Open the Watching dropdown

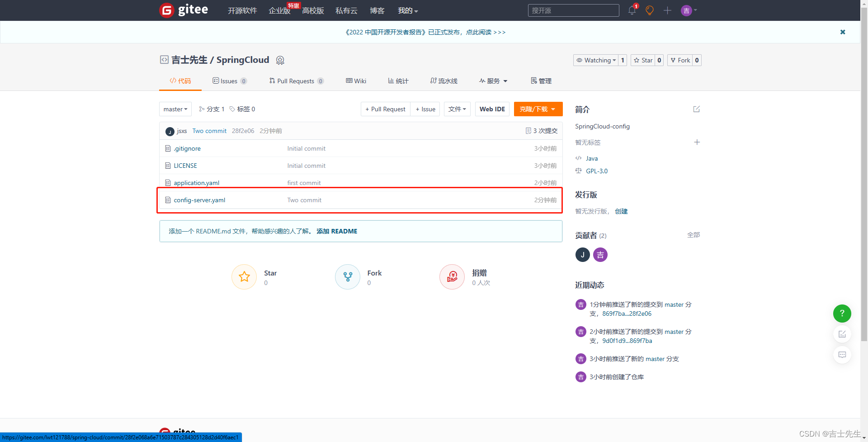click(x=595, y=60)
